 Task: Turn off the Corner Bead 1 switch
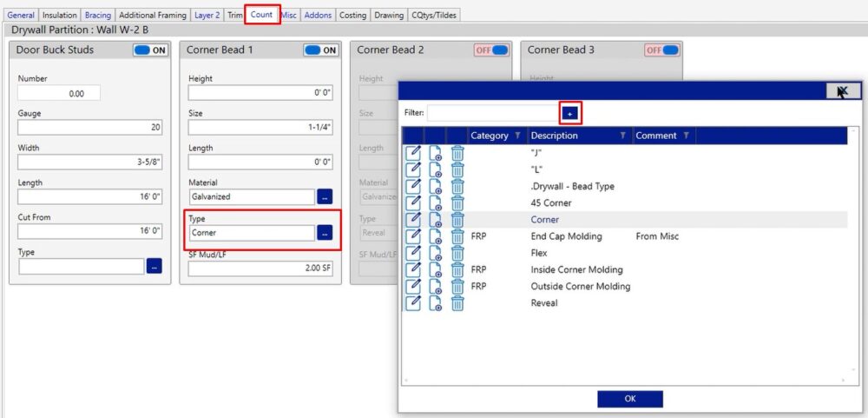click(321, 50)
